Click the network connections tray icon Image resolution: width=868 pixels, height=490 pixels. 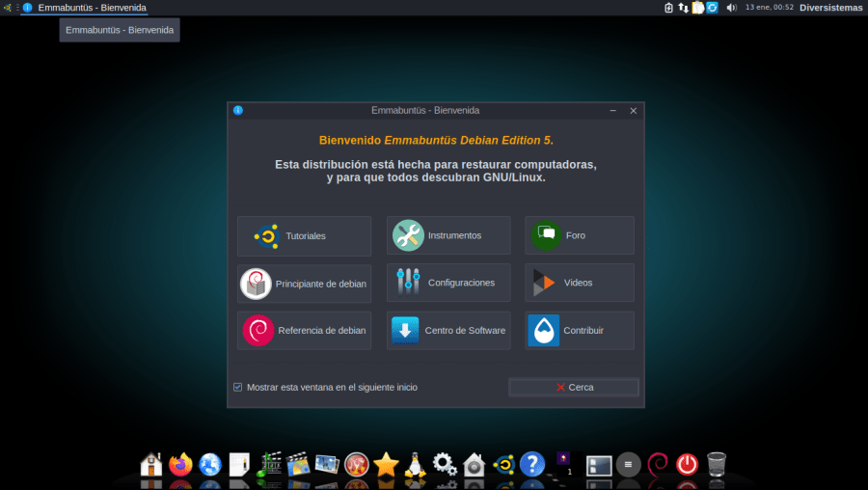(x=683, y=8)
